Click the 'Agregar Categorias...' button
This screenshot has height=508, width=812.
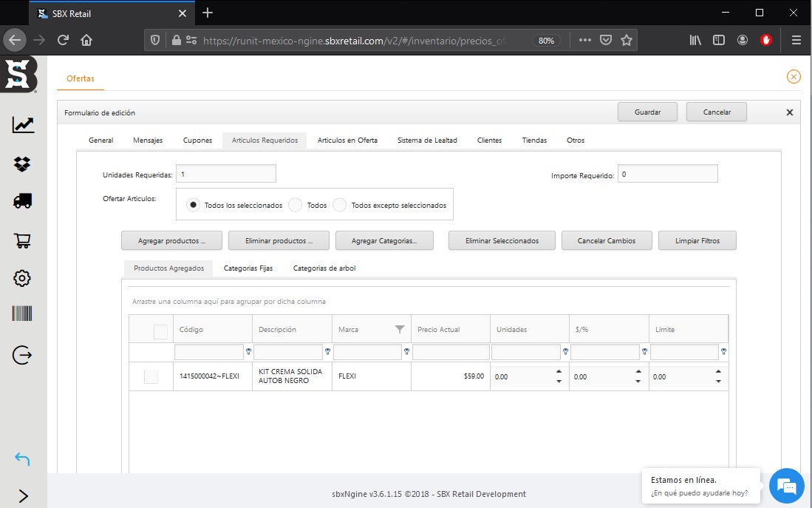(x=384, y=240)
